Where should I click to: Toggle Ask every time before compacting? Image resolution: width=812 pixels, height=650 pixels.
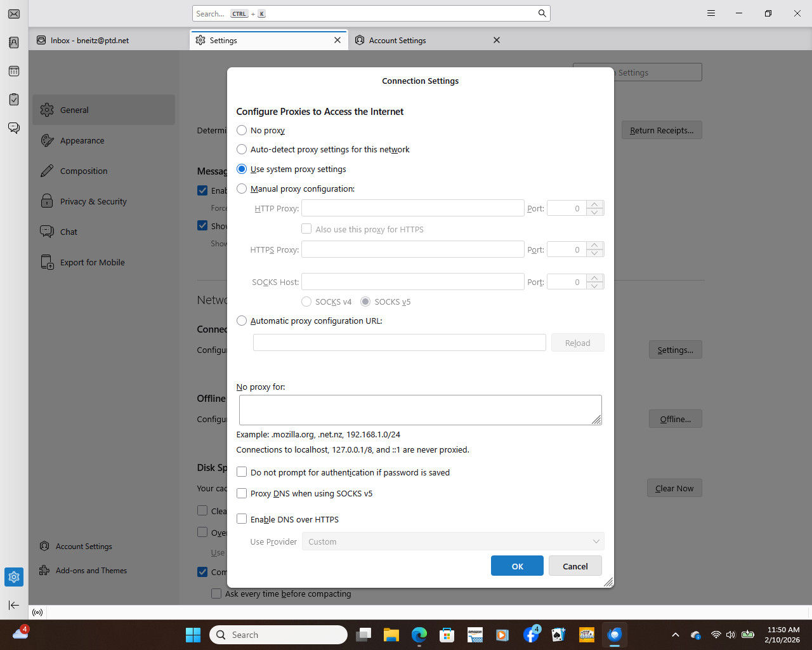click(216, 594)
